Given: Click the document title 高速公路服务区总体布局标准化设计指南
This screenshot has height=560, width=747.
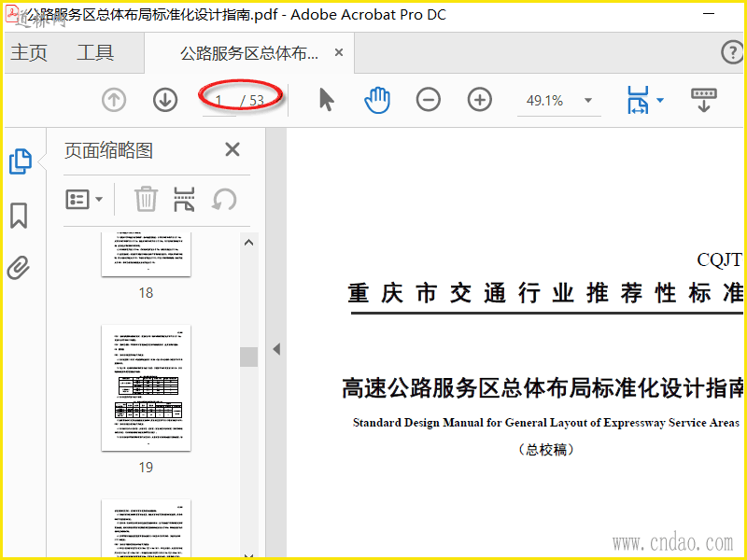Looking at the screenshot, I should point(543,388).
